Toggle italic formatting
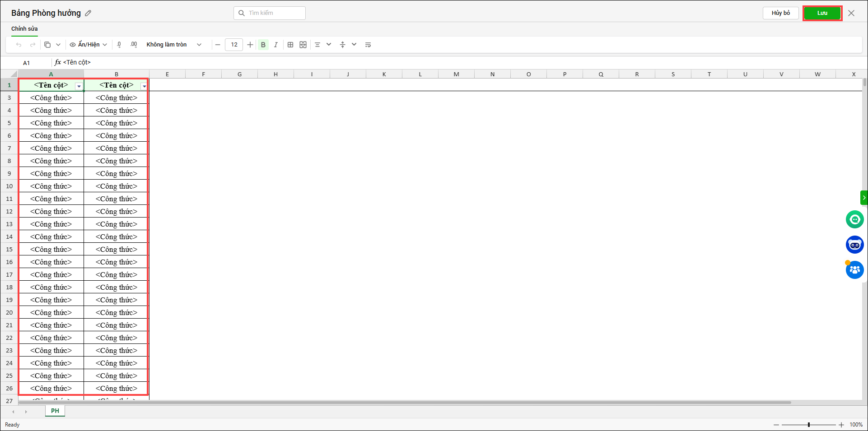The height and width of the screenshot is (431, 868). click(x=275, y=45)
